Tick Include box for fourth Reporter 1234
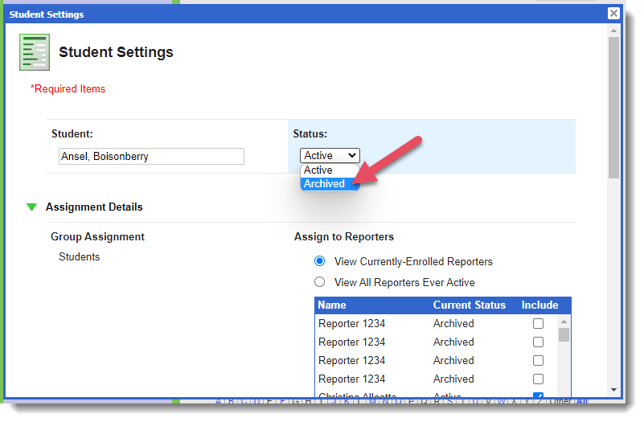 click(x=538, y=379)
